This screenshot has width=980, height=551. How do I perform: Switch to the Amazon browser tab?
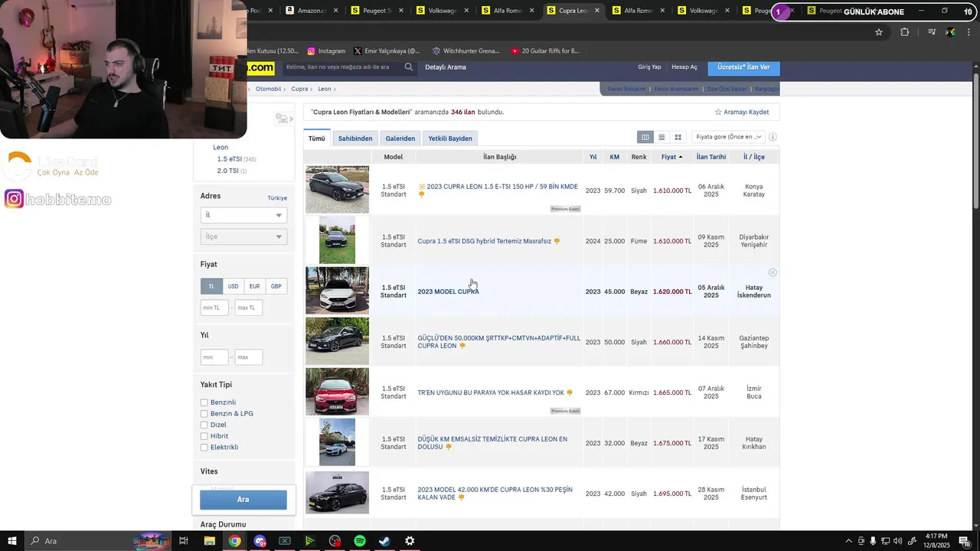click(310, 11)
